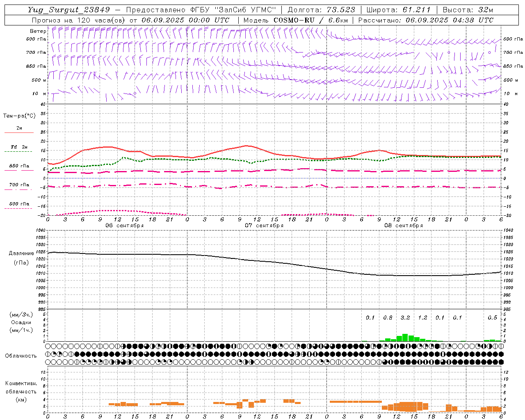Click the '06 сентября' date label
This screenshot has height=420, width=525.
125,226
